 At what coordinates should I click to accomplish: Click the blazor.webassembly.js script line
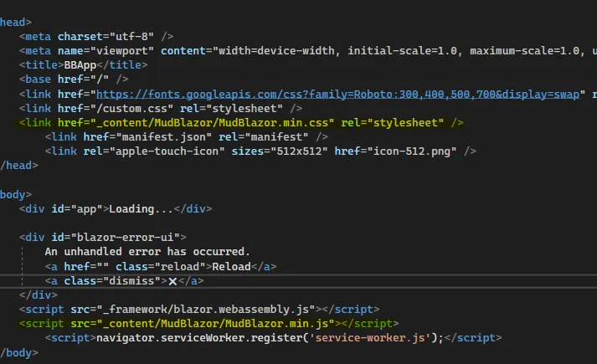coord(199,310)
